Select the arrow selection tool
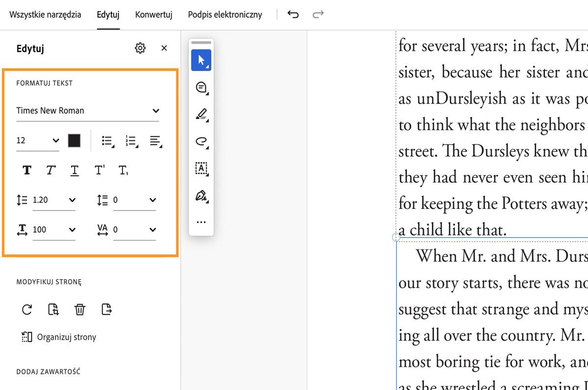Viewport: 588px width, 390px height. click(x=201, y=60)
